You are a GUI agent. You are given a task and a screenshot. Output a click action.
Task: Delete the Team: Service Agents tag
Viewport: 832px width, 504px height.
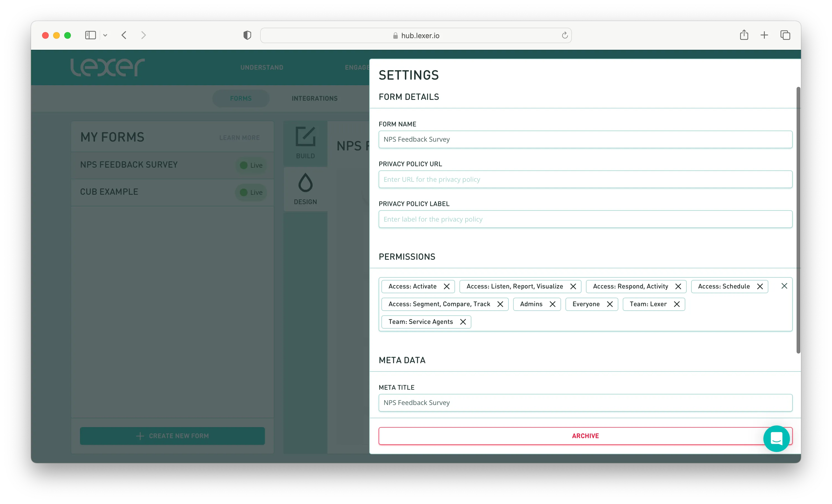[x=462, y=322]
